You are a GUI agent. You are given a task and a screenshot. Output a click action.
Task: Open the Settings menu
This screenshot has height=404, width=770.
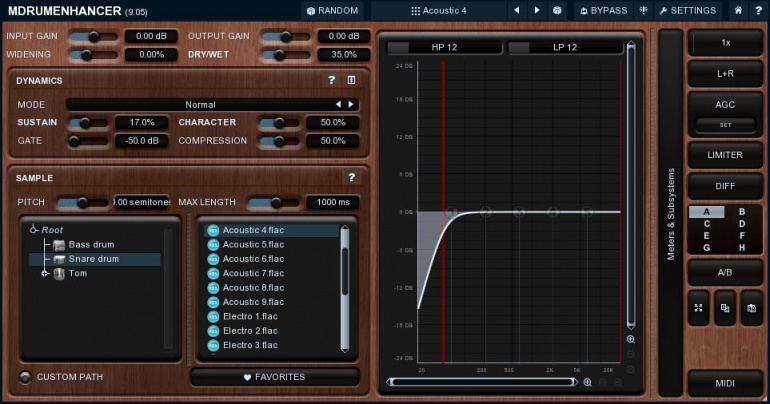coord(687,11)
